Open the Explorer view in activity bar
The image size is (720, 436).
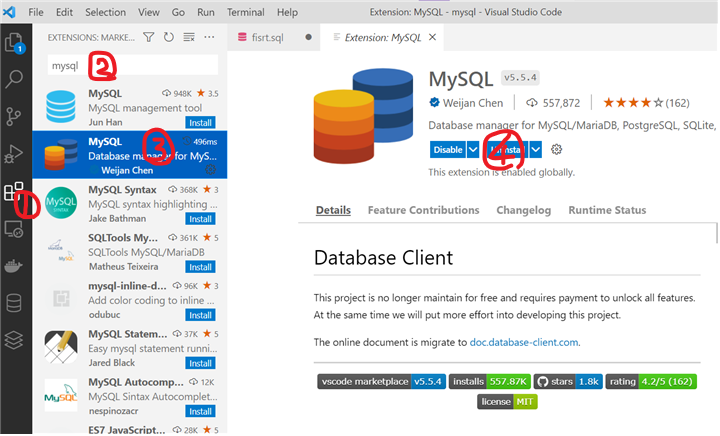point(14,43)
